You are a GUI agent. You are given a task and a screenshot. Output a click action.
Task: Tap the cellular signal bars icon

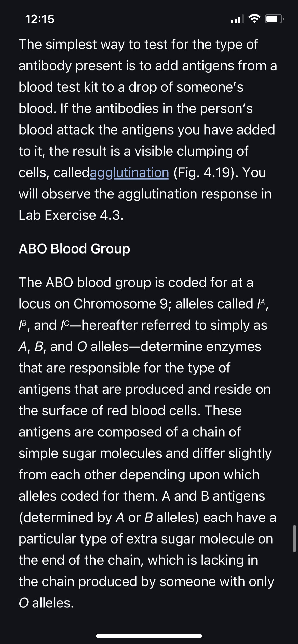(237, 19)
